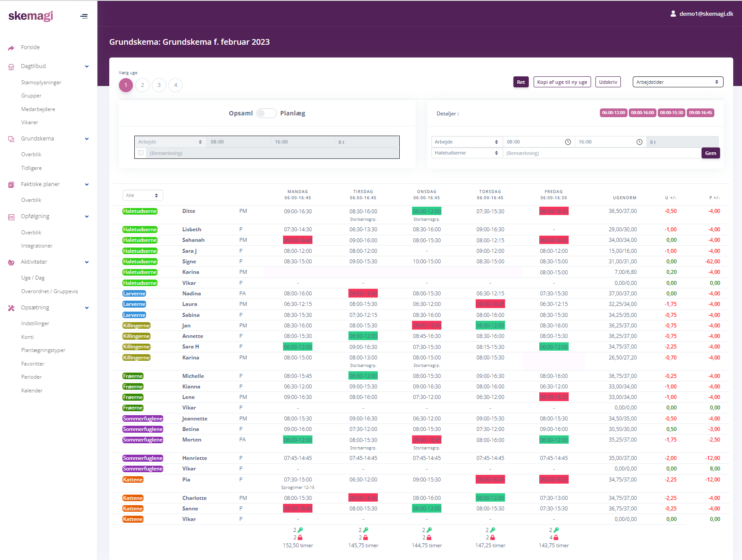Click the Udskriv button
This screenshot has width=742, height=560.
(608, 82)
